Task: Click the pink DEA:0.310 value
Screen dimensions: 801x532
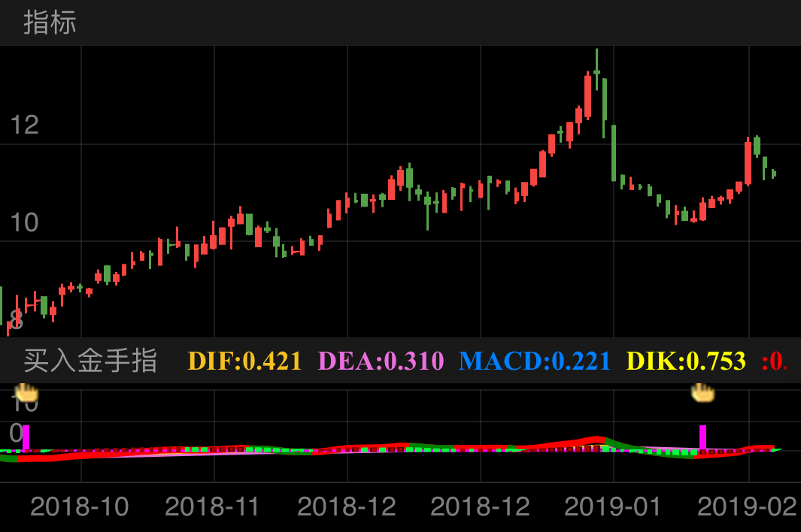Action: coord(381,361)
